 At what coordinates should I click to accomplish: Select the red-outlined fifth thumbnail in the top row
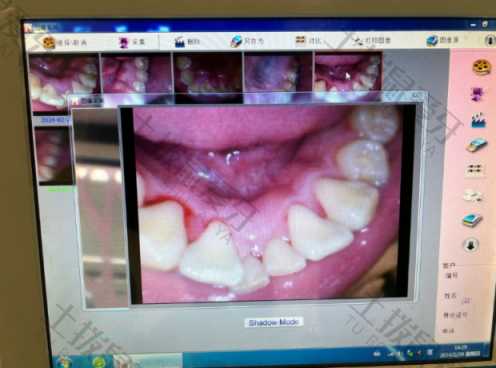pyautogui.click(x=348, y=72)
